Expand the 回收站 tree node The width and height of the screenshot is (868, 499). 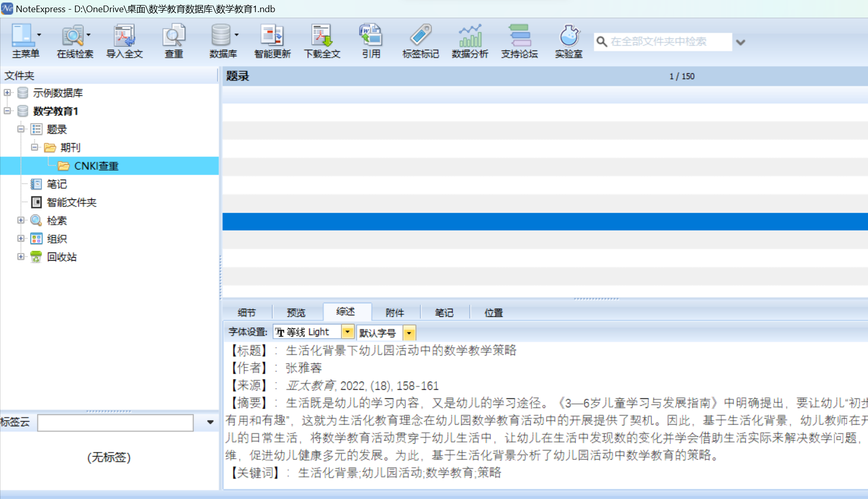21,257
